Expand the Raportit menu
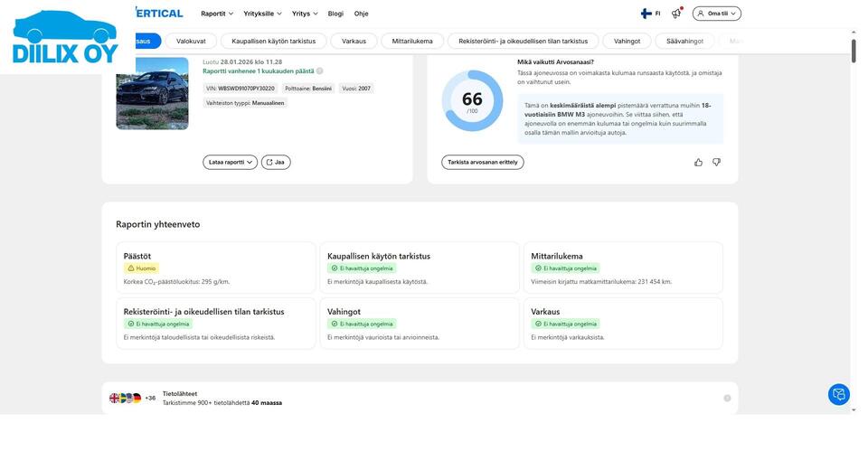Image resolution: width=868 pixels, height=470 pixels. 217,14
